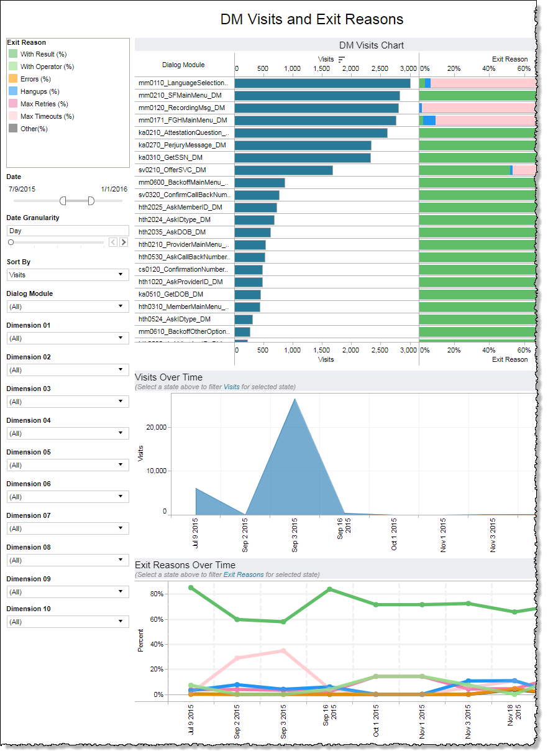Viewport: 548px width, 756px height.
Task: Select the Other(%) gray legend entry
Action: pos(34,129)
